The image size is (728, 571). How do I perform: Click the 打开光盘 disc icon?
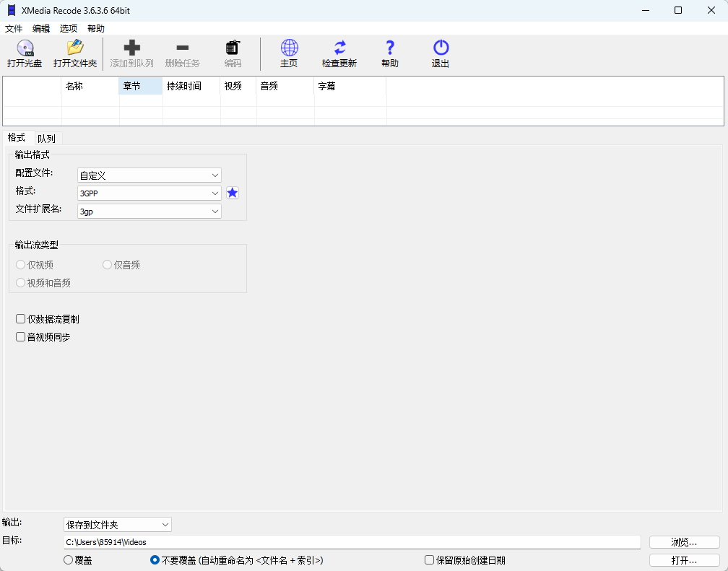pos(25,48)
